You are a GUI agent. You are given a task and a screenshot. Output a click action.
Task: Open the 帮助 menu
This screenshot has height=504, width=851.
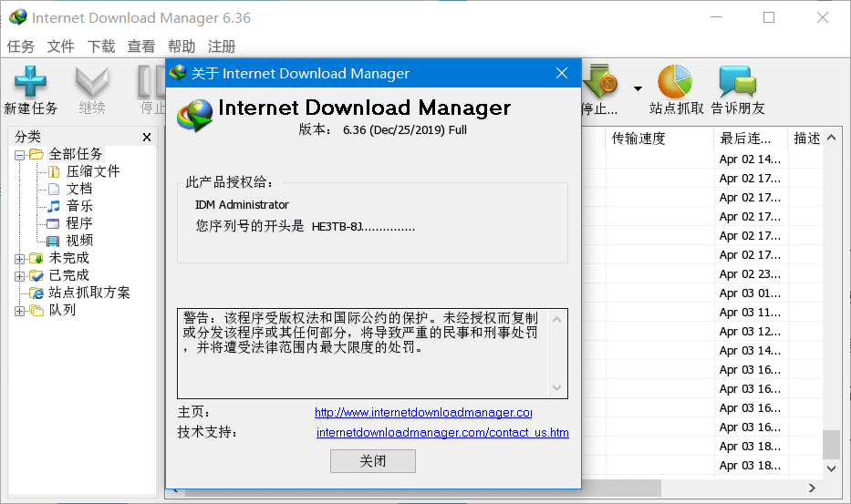pyautogui.click(x=182, y=46)
